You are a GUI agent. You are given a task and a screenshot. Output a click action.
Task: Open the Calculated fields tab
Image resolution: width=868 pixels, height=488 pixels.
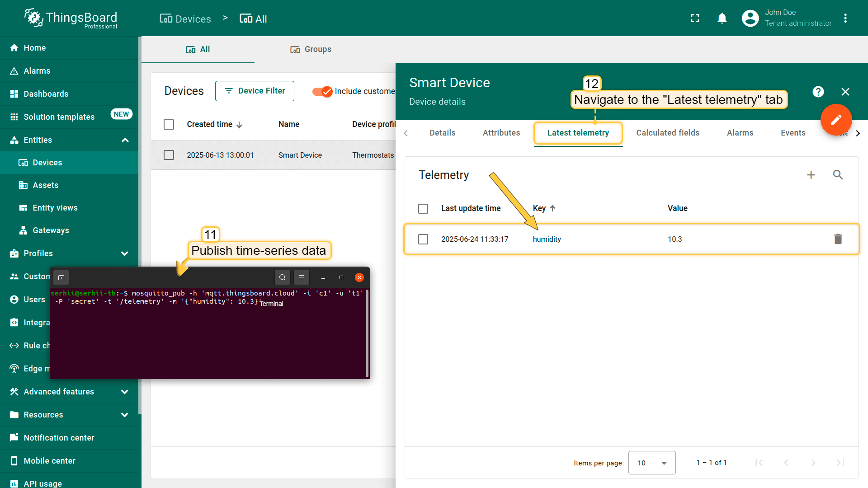[667, 133]
